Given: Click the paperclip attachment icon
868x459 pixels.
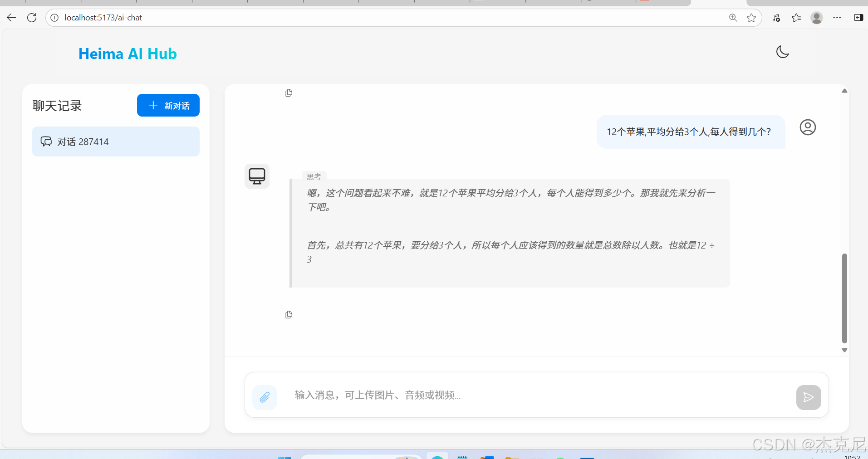Looking at the screenshot, I should pos(265,397).
